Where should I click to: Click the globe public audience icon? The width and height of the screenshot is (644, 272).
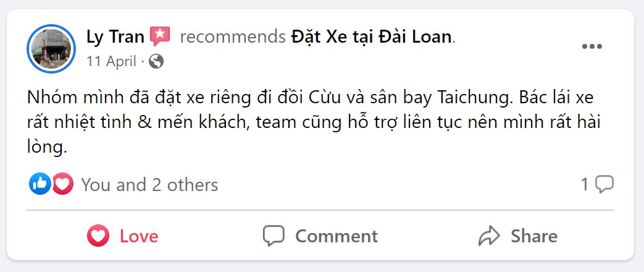[156, 61]
